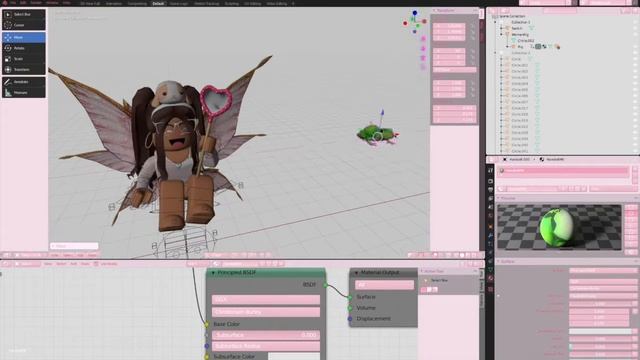
Task: Toggle visibility of Rig in outliner
Action: pos(635,47)
